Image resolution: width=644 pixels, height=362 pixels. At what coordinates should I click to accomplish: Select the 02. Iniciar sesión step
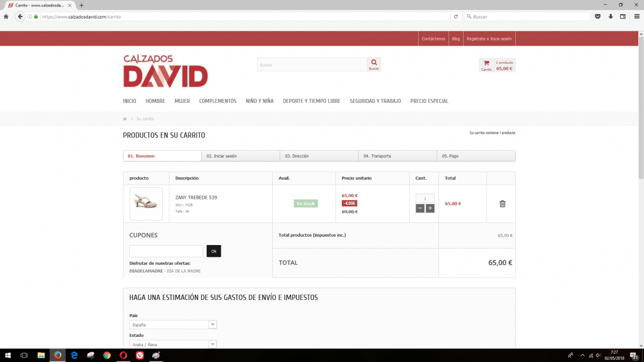(241, 156)
